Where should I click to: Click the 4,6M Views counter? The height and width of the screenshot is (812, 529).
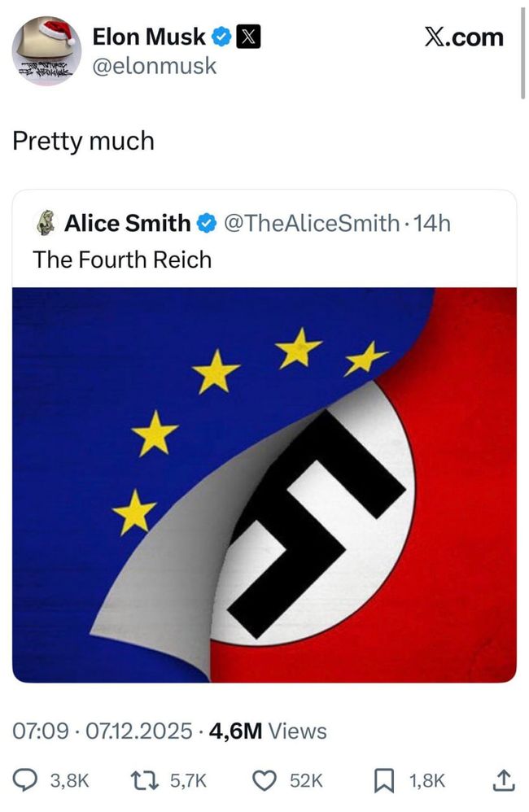268,731
